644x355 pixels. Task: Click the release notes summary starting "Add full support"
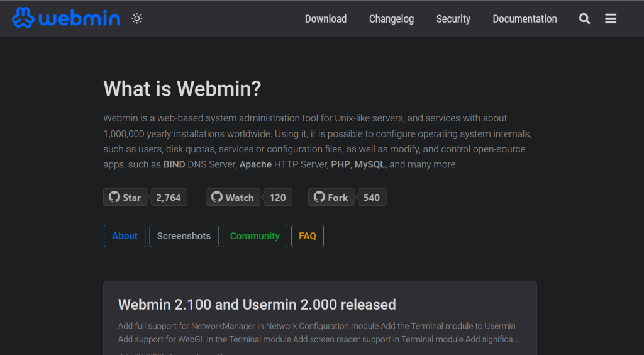(317, 333)
